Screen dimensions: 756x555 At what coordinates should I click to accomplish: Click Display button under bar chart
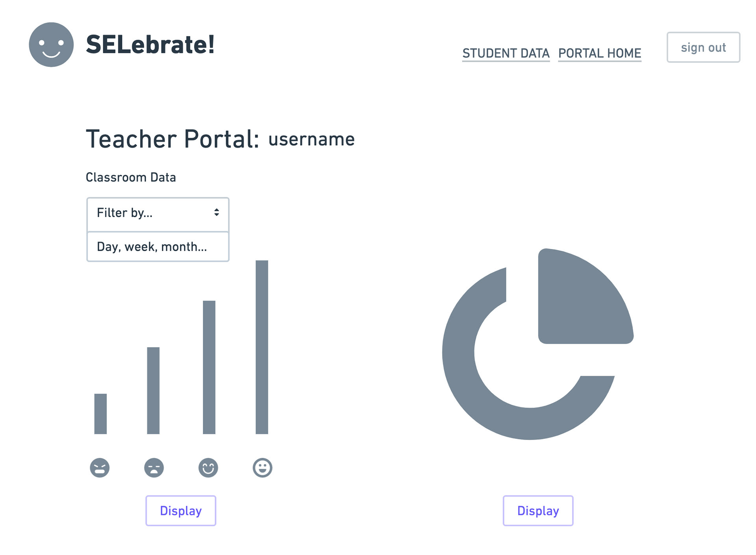click(x=181, y=511)
